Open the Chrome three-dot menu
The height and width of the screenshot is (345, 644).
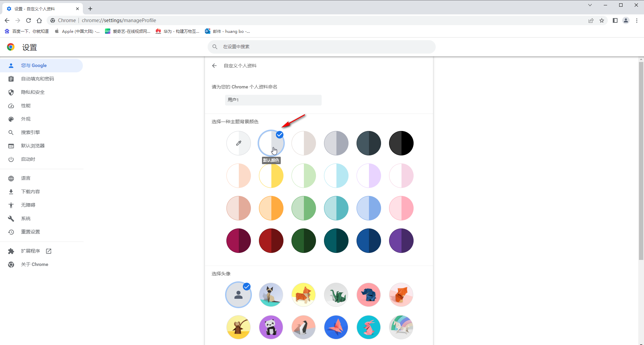637,20
